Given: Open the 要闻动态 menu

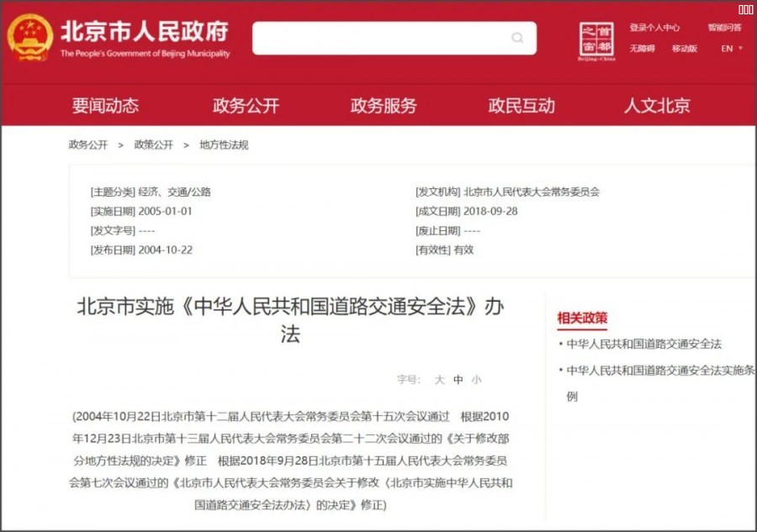Looking at the screenshot, I should pos(105,106).
